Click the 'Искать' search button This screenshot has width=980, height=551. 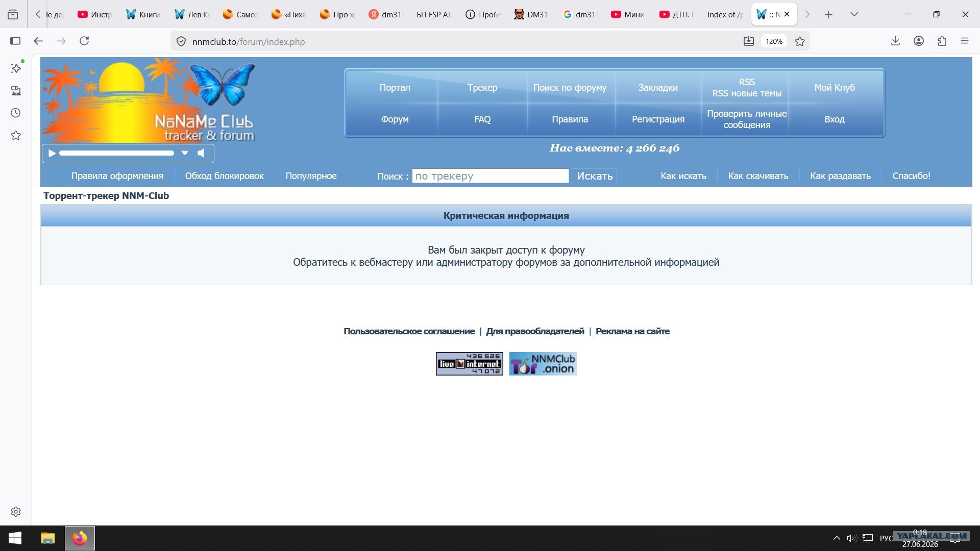coord(595,176)
